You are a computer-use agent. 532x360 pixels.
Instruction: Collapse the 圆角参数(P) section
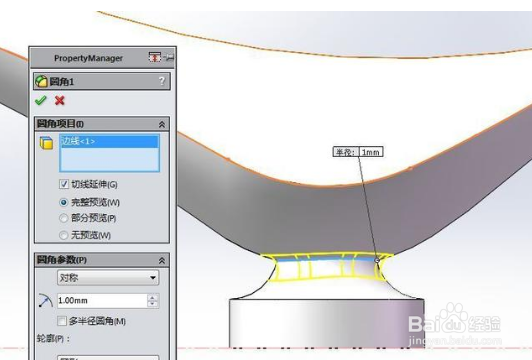(x=162, y=260)
